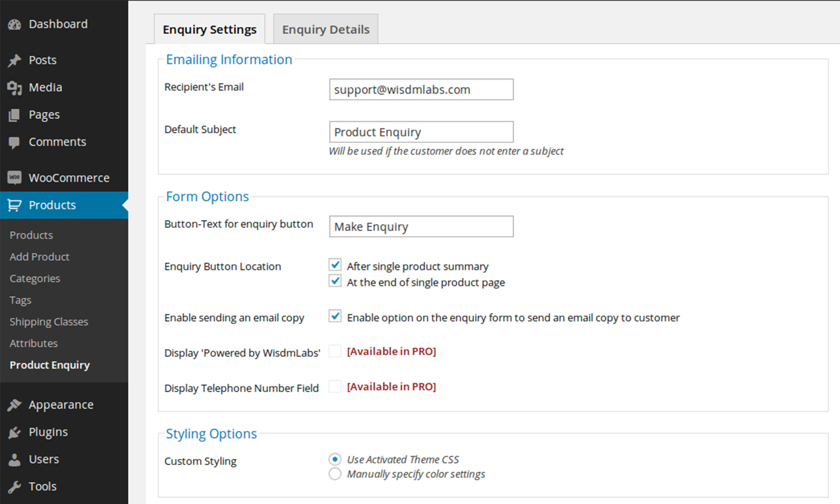
Task: Click the subject hint text below Default Subject
Action: pyautogui.click(x=446, y=151)
